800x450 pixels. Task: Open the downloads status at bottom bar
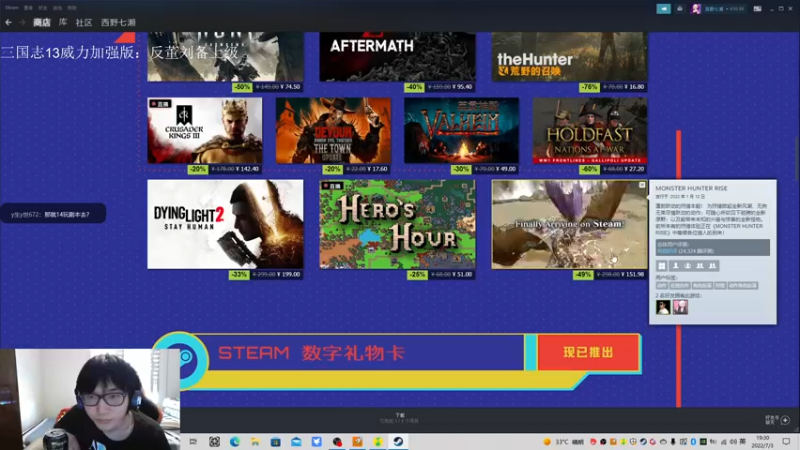pyautogui.click(x=399, y=418)
